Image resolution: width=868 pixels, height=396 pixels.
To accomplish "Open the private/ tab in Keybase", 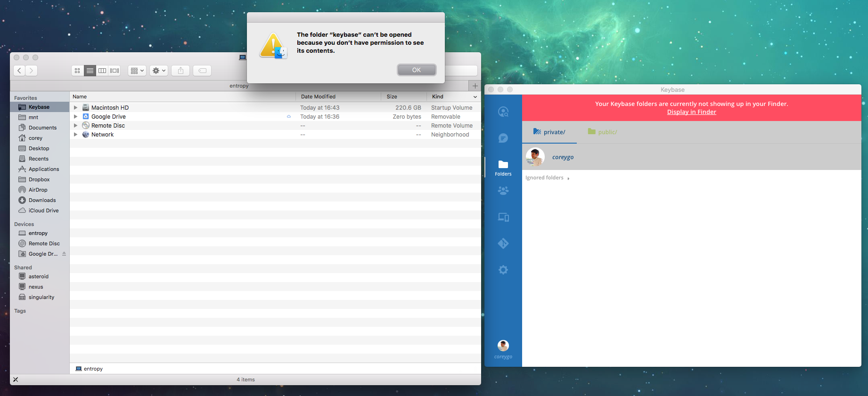I will 549,132.
